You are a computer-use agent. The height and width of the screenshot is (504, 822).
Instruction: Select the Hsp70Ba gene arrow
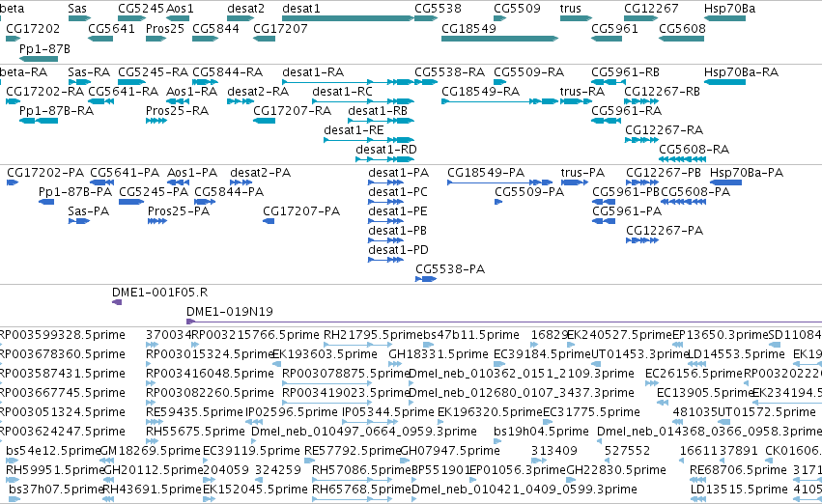point(724,18)
